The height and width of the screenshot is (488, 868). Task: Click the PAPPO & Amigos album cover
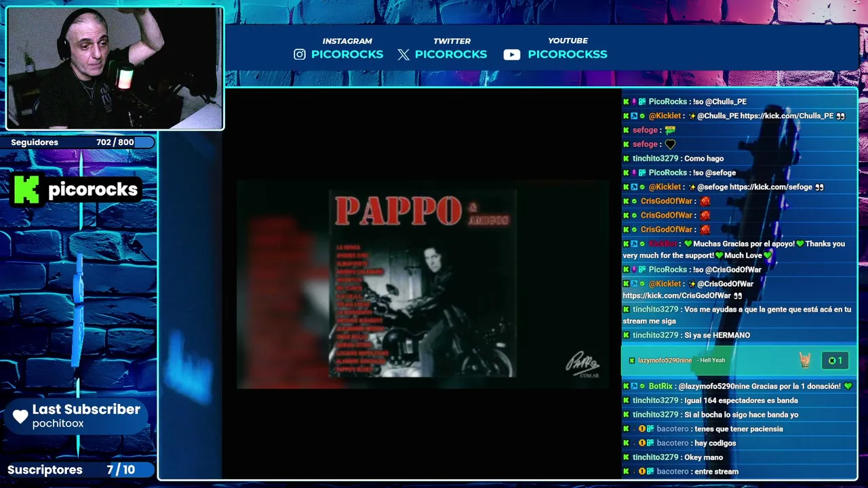pos(422,283)
